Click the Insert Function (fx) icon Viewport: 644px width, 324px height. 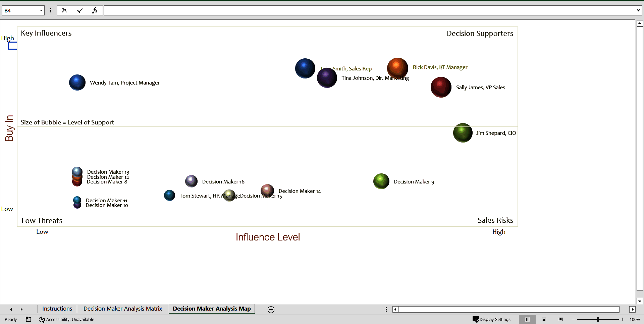coord(95,10)
